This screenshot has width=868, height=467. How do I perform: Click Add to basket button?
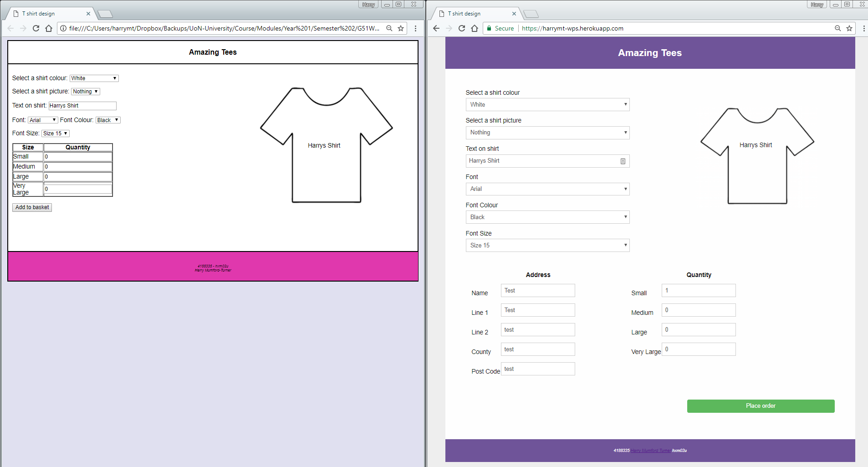(x=32, y=207)
